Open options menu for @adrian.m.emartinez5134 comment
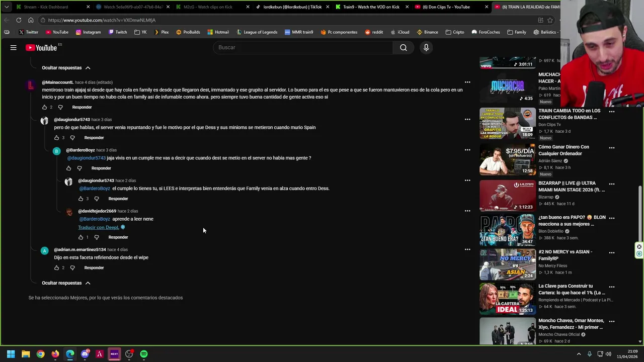 [467, 249]
